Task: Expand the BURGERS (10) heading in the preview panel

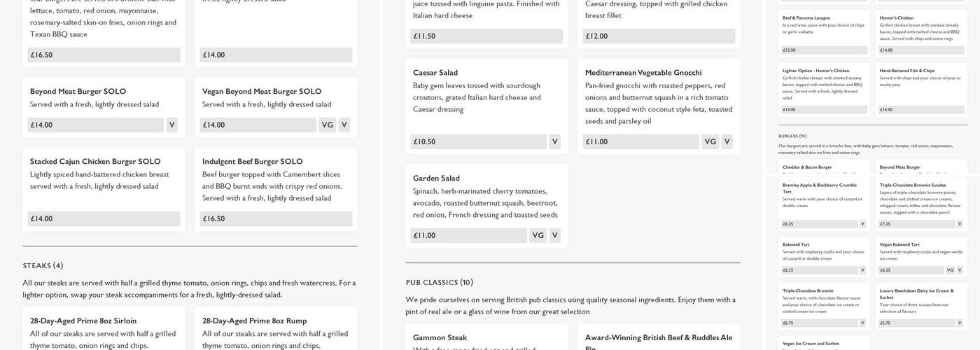Action: pyautogui.click(x=792, y=136)
